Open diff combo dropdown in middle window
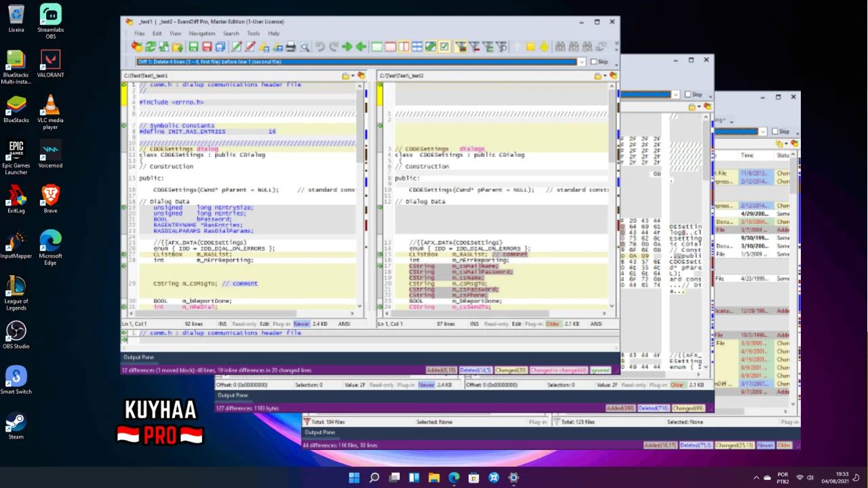The width and height of the screenshot is (868, 488). click(x=675, y=94)
